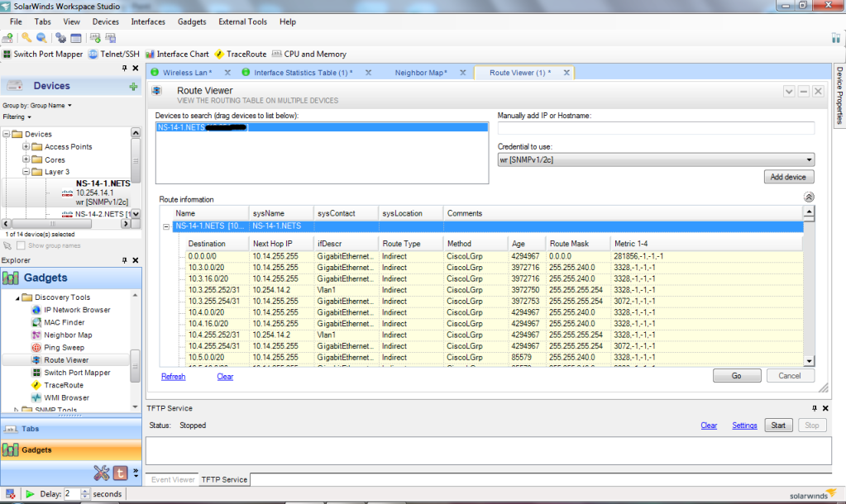This screenshot has width=846, height=504.
Task: Open the Credential to use dropdown
Action: [x=656, y=159]
